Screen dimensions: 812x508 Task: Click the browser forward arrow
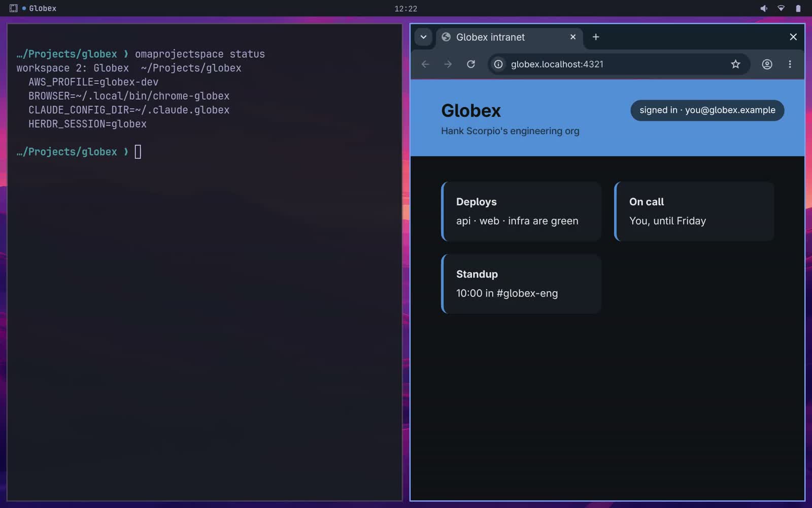(448, 64)
